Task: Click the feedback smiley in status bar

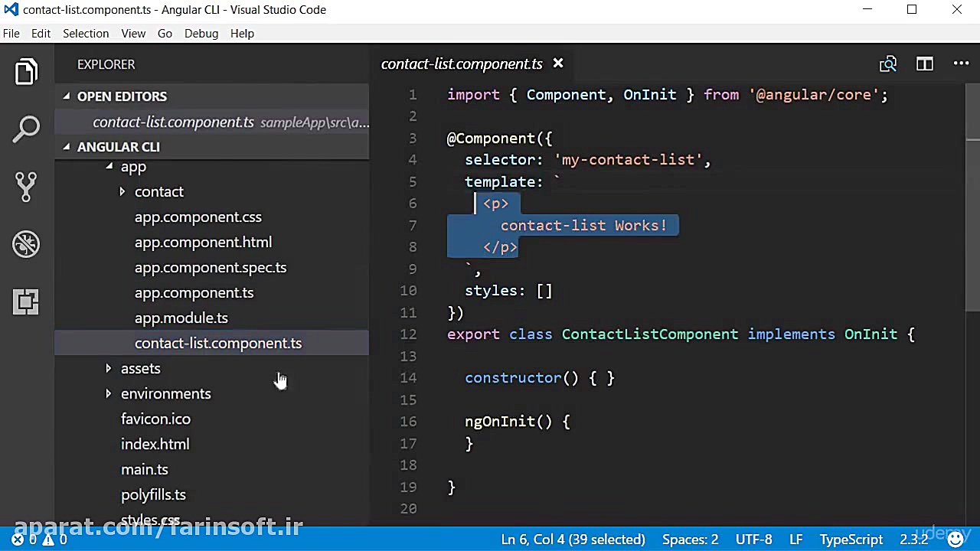Action: (x=955, y=540)
